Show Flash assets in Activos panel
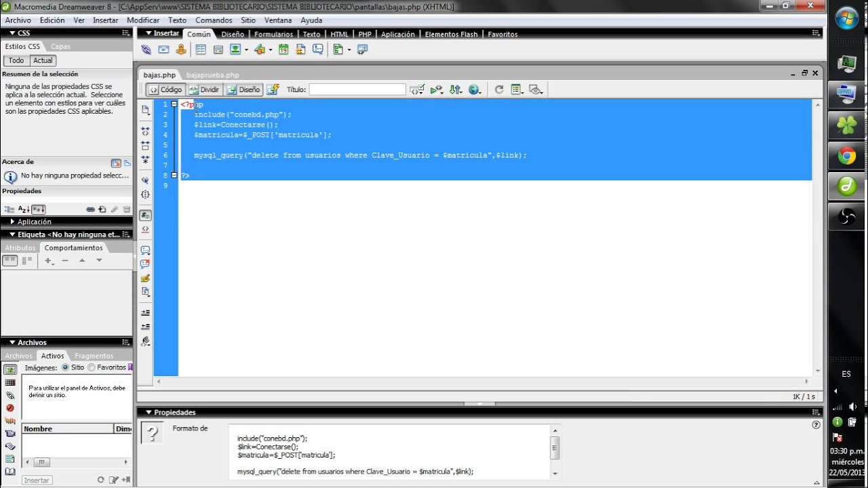The height and width of the screenshot is (488, 868). pos(10,408)
